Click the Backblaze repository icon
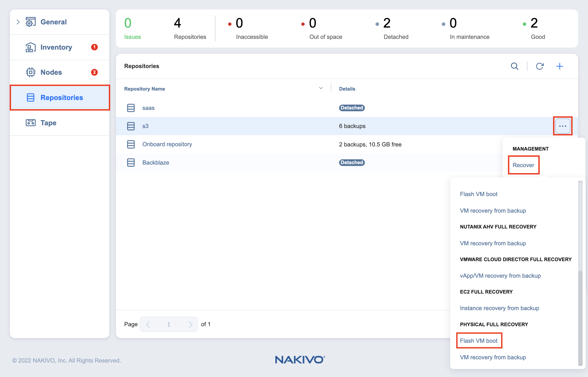 131,163
